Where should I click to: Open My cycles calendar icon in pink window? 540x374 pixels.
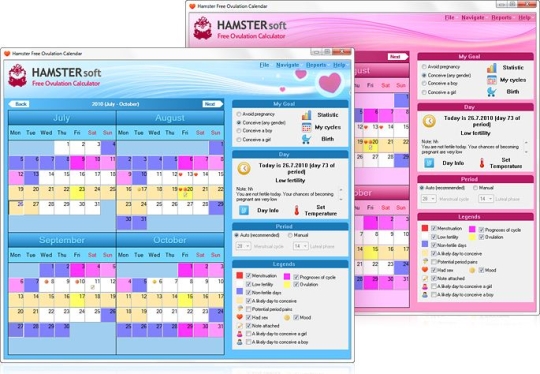point(491,80)
